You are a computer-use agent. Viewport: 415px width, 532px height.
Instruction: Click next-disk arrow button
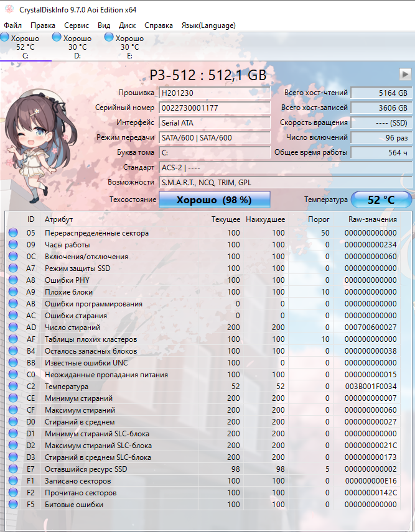click(405, 74)
